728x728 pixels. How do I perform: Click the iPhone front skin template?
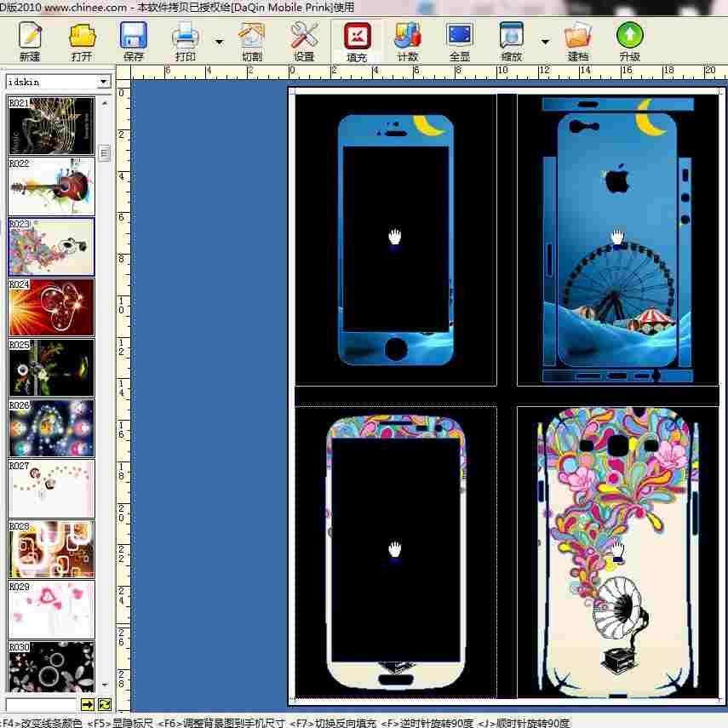[x=396, y=239]
